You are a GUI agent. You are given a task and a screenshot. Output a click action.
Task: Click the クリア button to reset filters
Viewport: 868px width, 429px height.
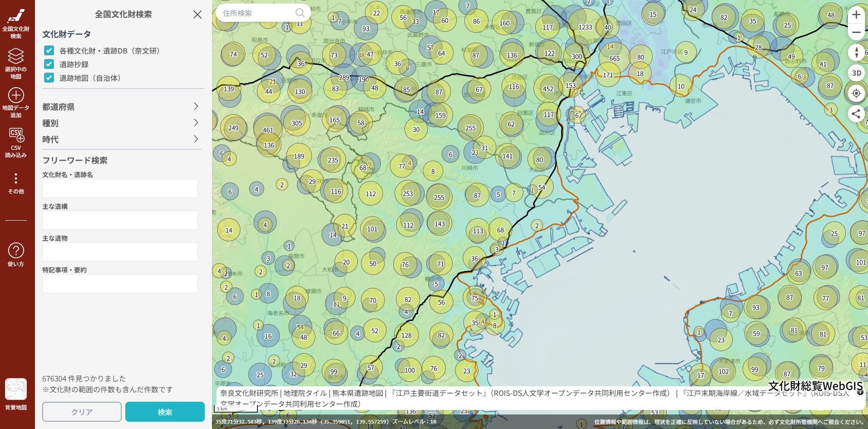82,412
